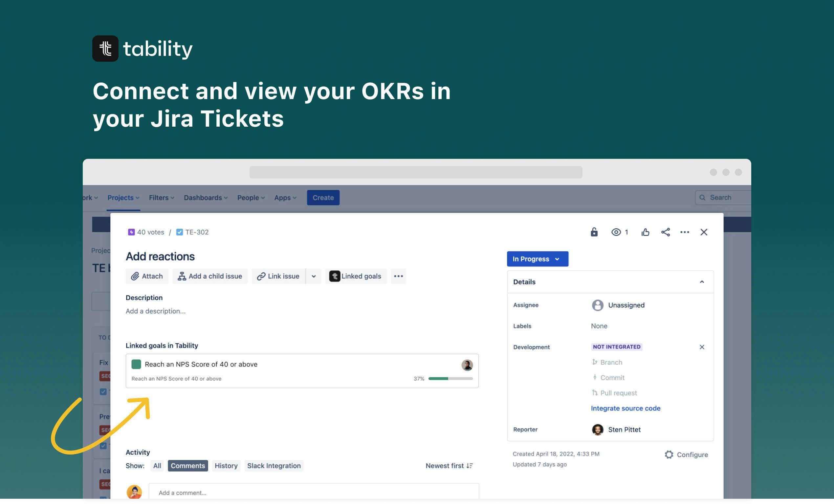This screenshot has height=504, width=834.
Task: Click the Configure gear icon
Action: [x=669, y=454]
